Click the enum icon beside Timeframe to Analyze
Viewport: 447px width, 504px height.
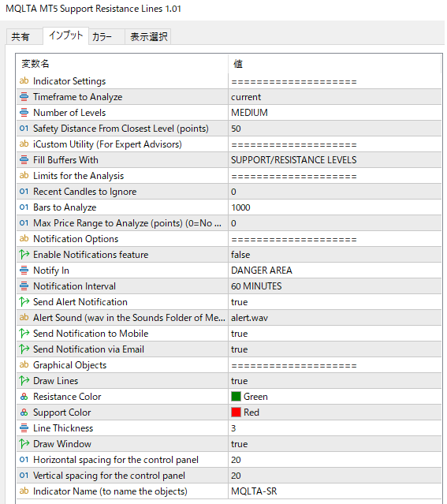24,97
